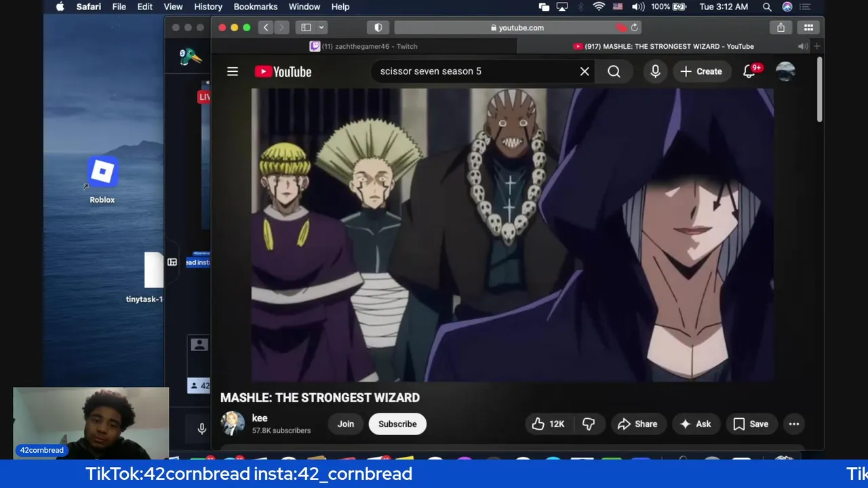Mute the YouTube tab audio icon

802,46
